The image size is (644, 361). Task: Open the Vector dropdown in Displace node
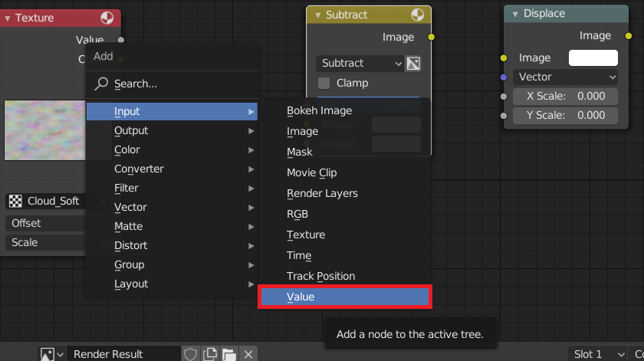click(566, 77)
